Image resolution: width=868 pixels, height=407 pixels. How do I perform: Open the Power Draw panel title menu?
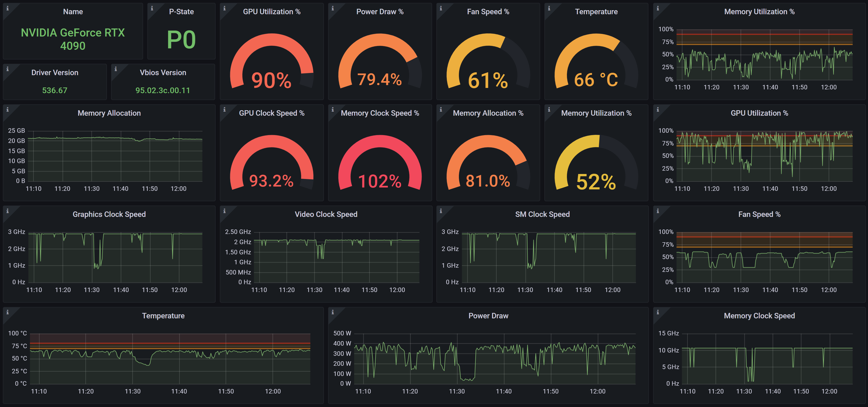tap(488, 315)
